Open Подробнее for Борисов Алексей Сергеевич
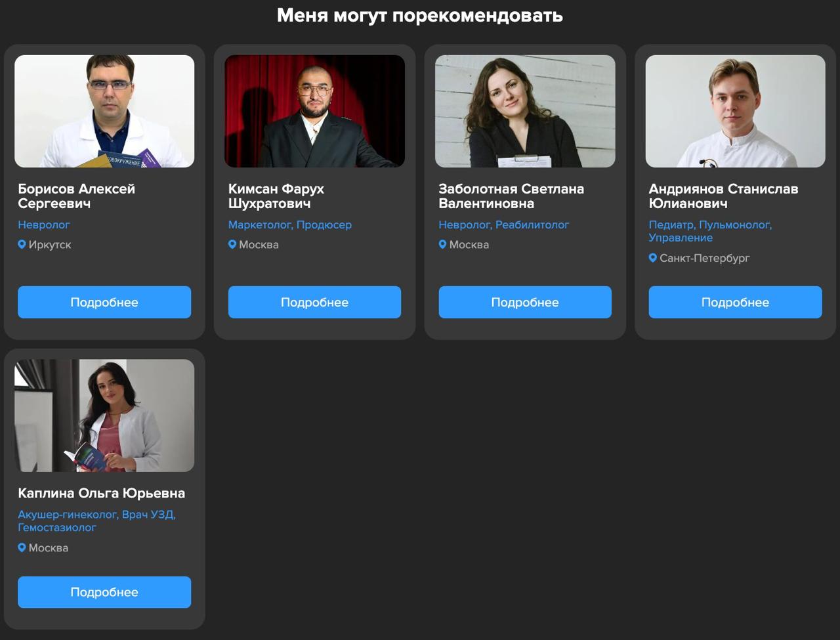Screen dimensions: 840x640 pyautogui.click(x=104, y=302)
